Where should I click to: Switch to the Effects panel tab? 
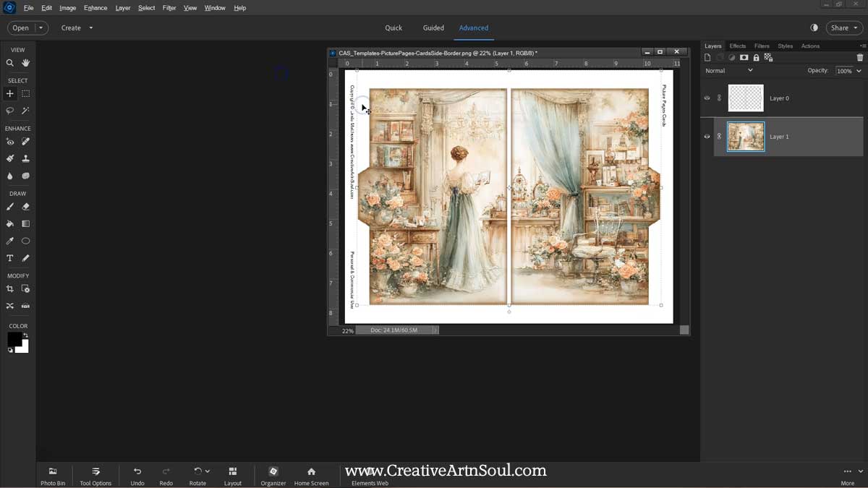[x=738, y=46]
